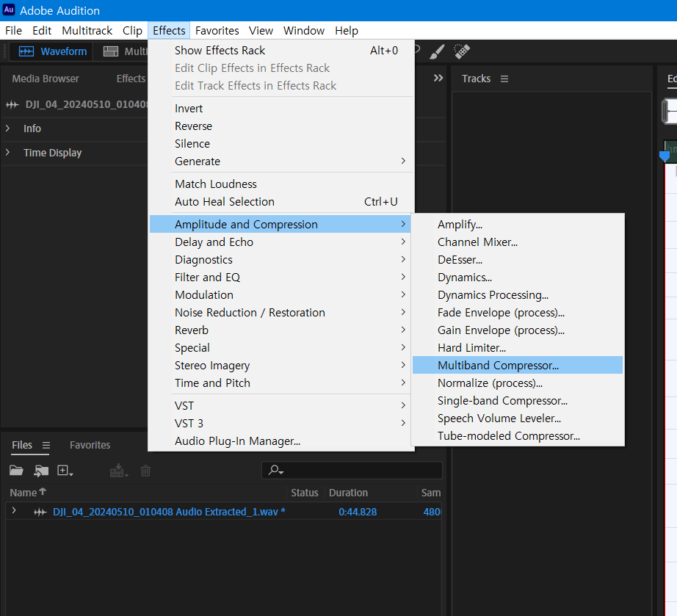
Task: Choose Channel Mixer effect
Action: tap(518, 242)
